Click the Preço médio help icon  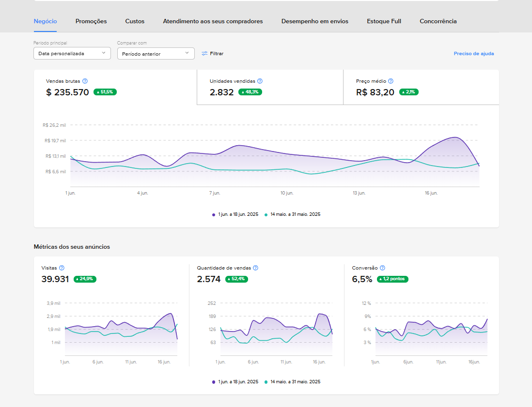(x=391, y=81)
